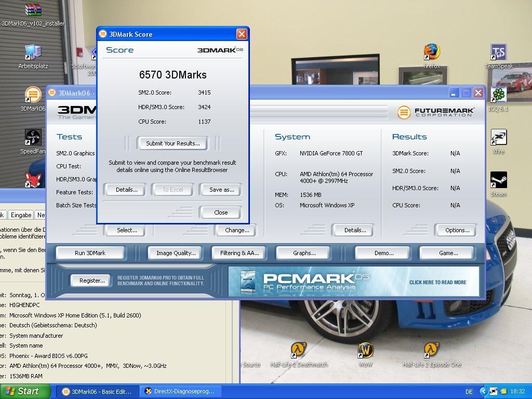Minimize the 3DMark06 main window

(454, 92)
